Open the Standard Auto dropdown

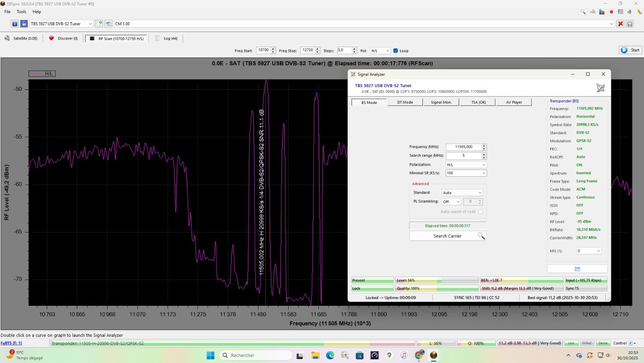point(462,193)
